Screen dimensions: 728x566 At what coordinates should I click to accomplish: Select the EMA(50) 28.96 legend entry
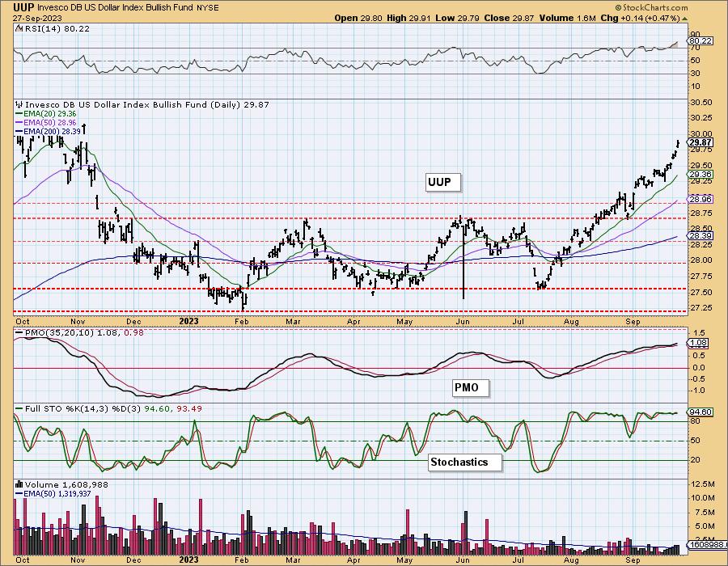point(50,122)
